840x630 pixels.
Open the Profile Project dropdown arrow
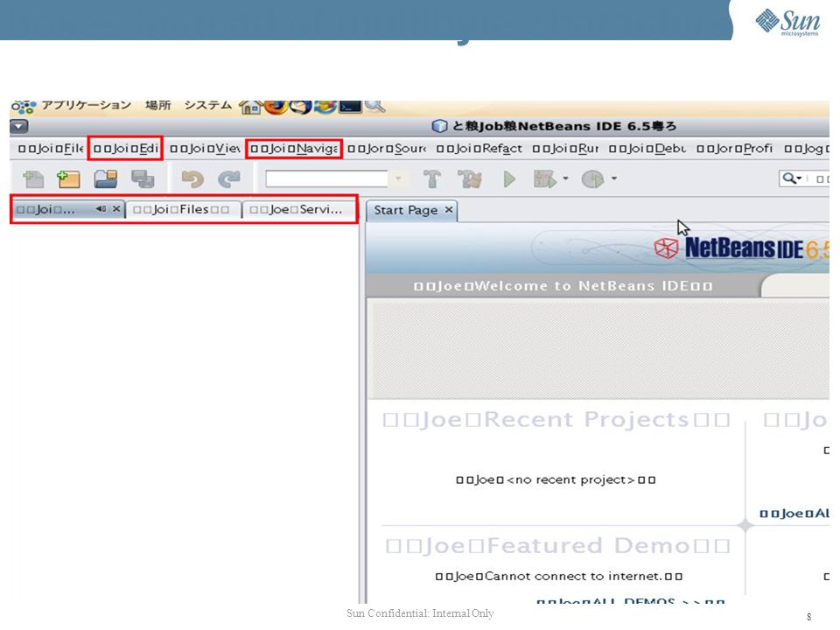[614, 178]
